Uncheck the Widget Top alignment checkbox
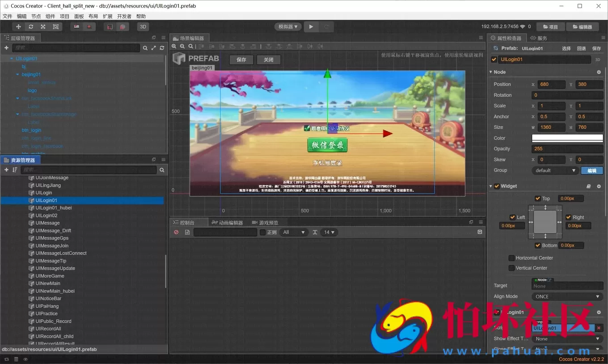This screenshot has height=364, width=608. (537, 199)
